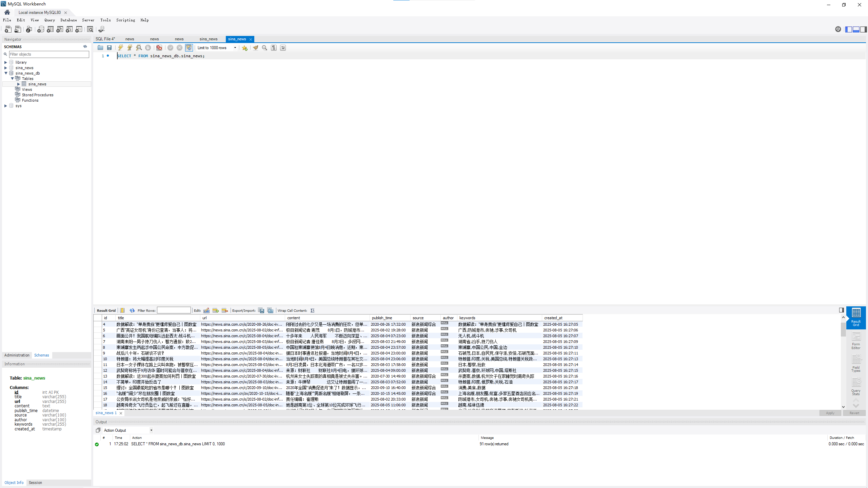This screenshot has height=488, width=868.
Task: Toggle autocommit mode button
Action: coord(189,48)
